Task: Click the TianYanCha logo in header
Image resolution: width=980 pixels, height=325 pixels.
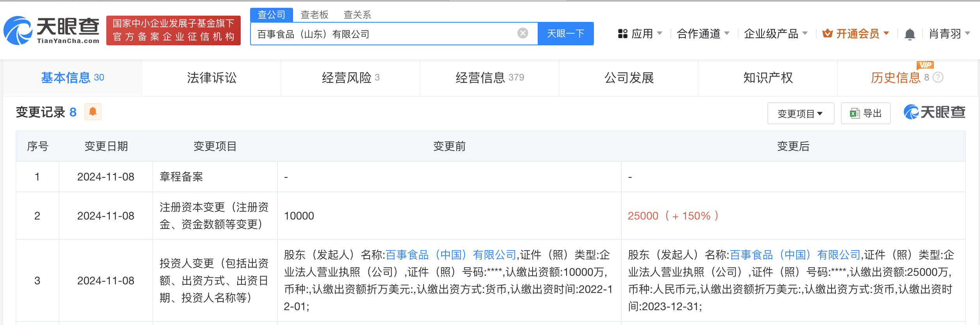Action: point(52,30)
